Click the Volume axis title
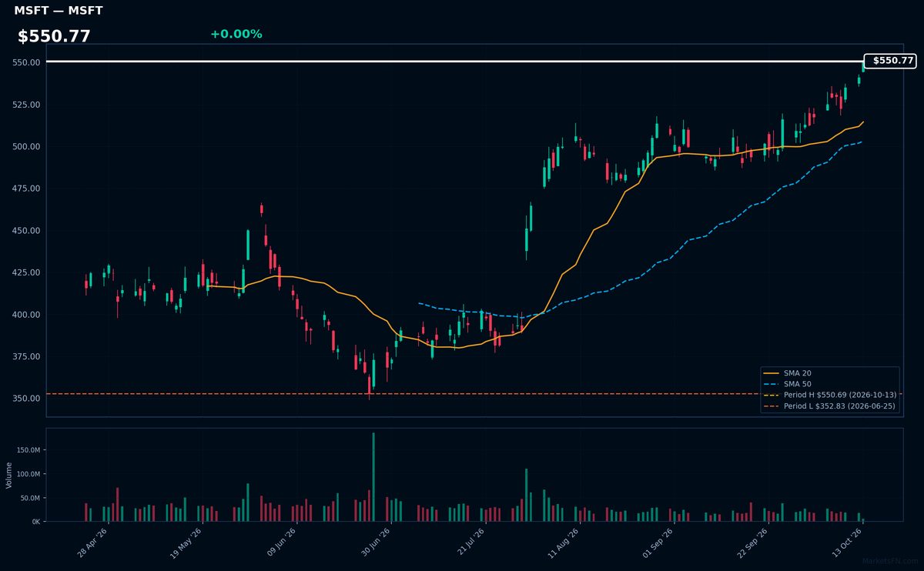 click(x=9, y=475)
